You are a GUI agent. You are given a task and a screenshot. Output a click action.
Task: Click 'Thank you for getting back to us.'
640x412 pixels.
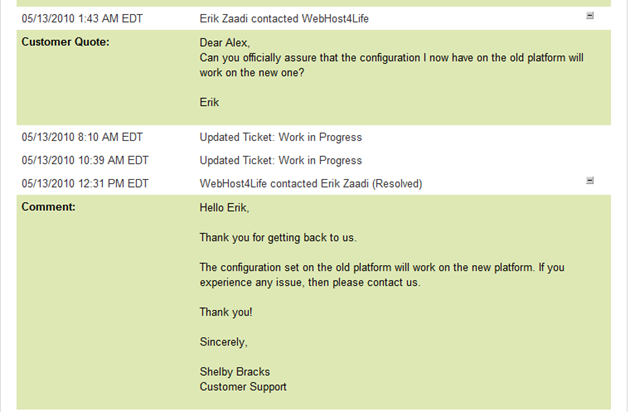click(x=278, y=238)
